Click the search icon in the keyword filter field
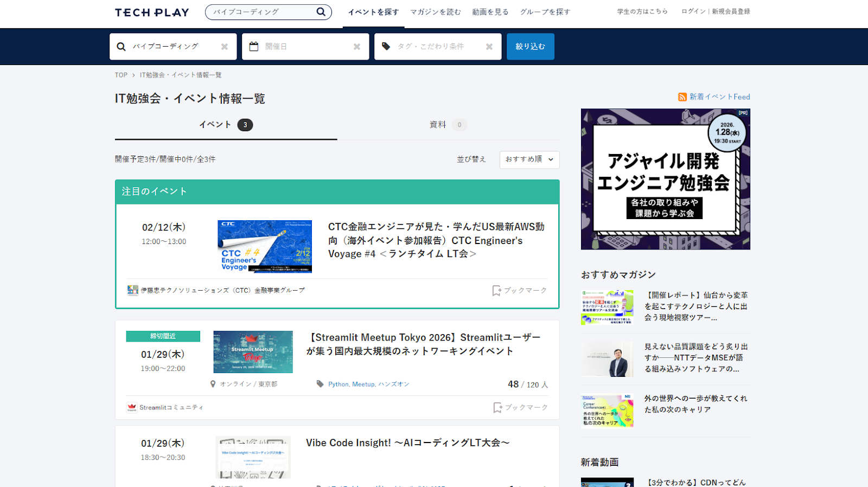The height and width of the screenshot is (487, 868). click(121, 47)
